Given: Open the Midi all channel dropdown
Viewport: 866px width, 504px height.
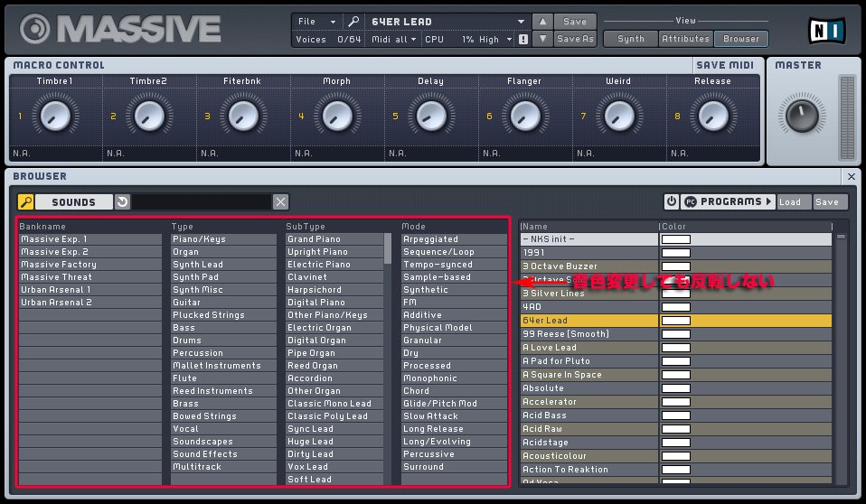Looking at the screenshot, I should 394,39.
